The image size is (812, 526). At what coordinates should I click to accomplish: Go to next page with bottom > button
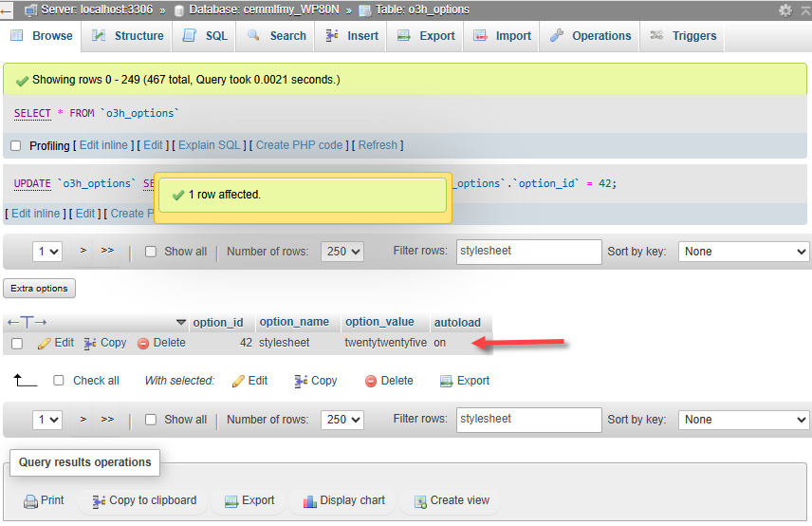83,419
